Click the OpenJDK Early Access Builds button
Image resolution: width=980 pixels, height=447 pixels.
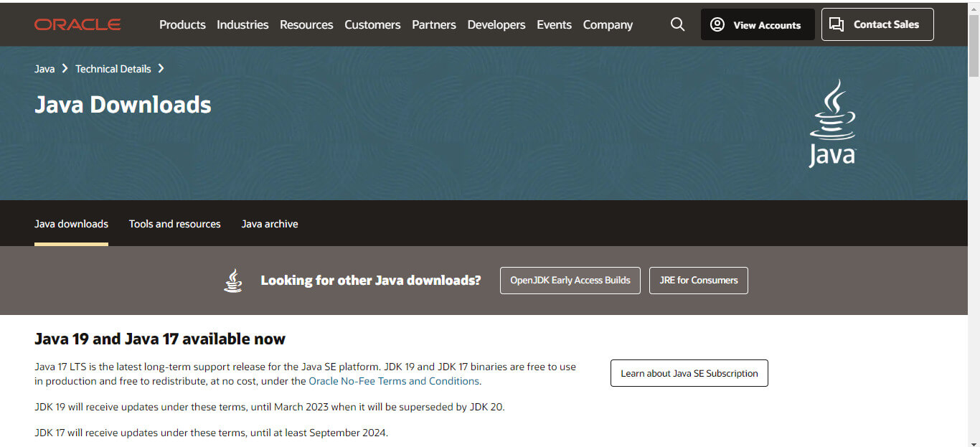570,280
